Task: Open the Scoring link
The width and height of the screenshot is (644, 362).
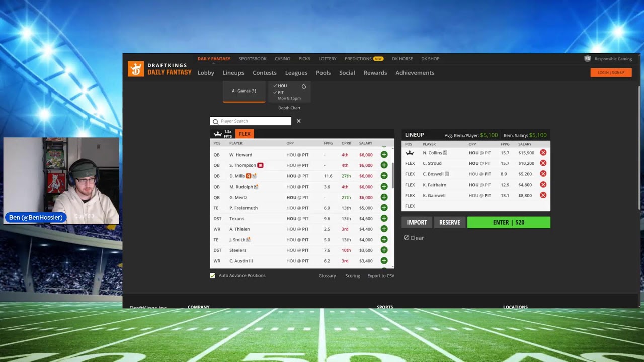Action: [353, 276]
